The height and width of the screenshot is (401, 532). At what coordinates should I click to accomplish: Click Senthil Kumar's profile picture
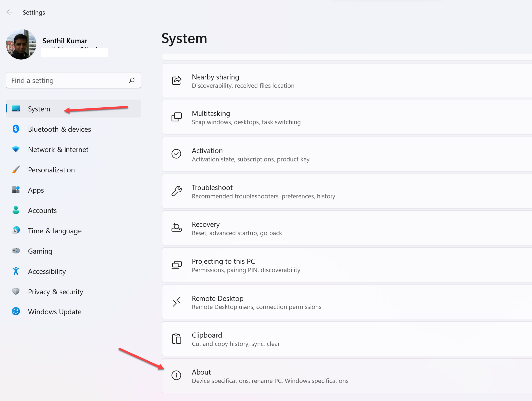pyautogui.click(x=21, y=44)
